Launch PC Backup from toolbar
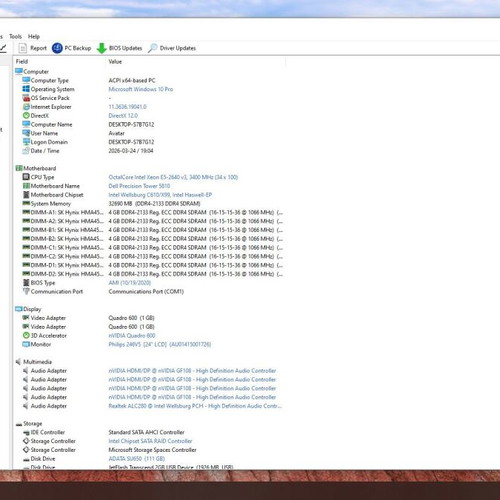 tap(71, 48)
